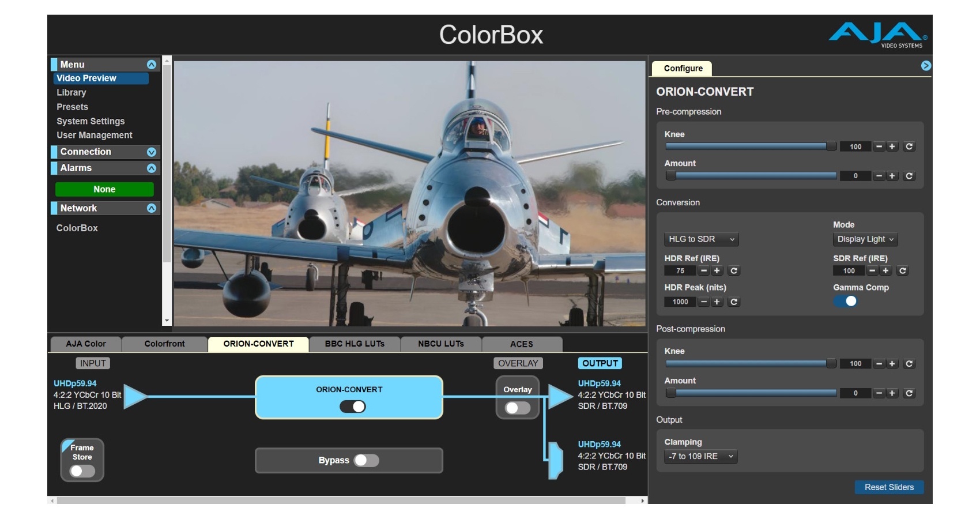Adjust the Post-compression Amount slider
The width and height of the screenshot is (980, 519).
pyautogui.click(x=751, y=393)
